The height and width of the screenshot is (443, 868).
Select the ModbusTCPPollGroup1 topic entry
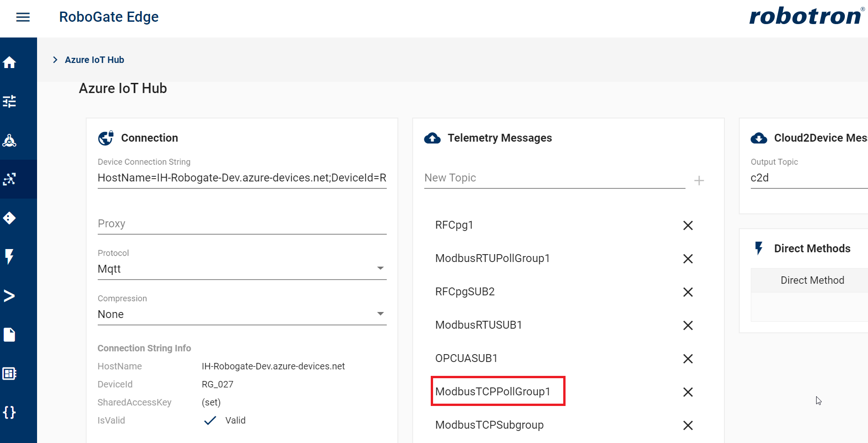493,392
